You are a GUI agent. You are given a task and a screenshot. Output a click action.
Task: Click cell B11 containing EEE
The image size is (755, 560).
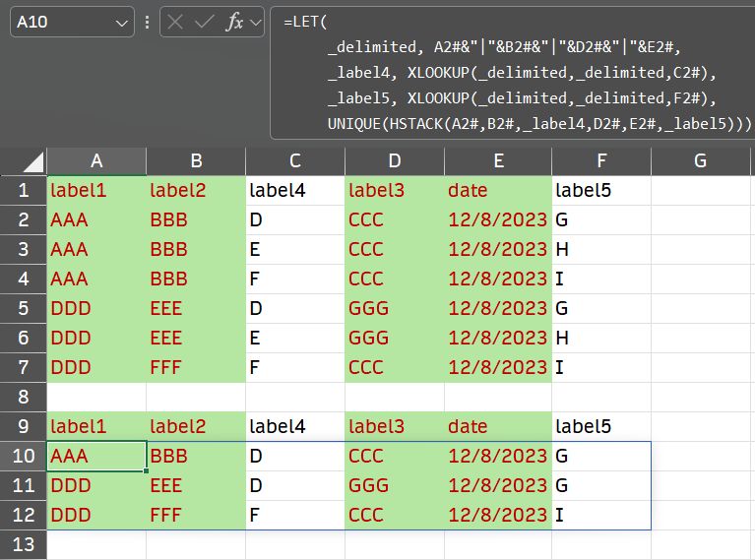tap(196, 485)
